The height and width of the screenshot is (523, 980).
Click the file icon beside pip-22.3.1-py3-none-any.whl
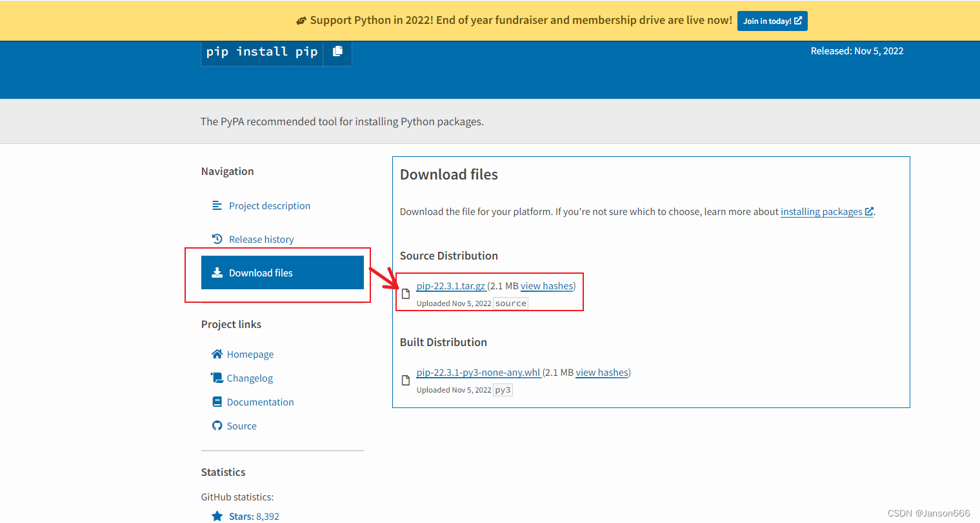point(406,380)
